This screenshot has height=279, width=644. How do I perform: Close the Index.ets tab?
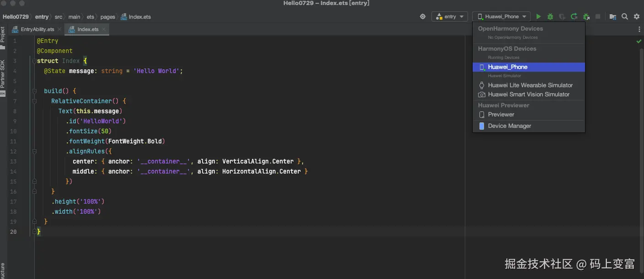click(x=104, y=29)
